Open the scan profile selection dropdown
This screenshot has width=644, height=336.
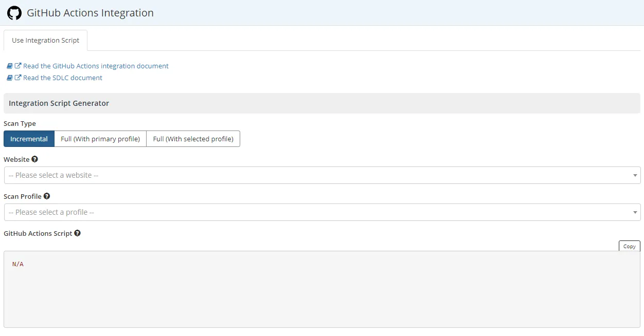[322, 212]
